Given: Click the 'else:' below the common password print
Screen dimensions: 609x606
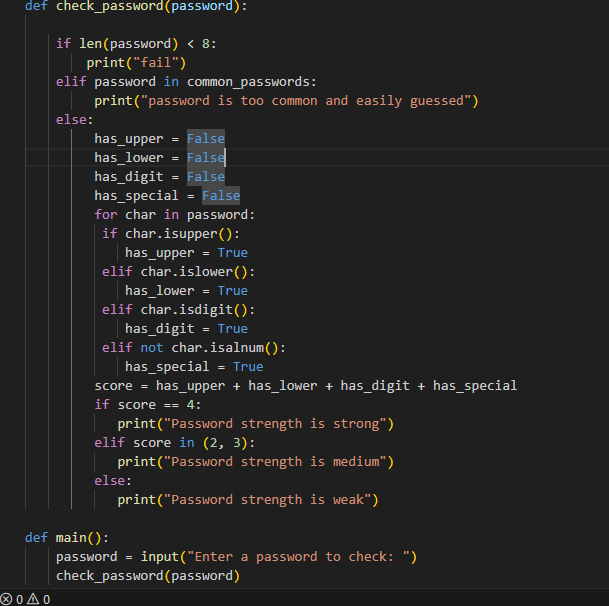Looking at the screenshot, I should pyautogui.click(x=75, y=120).
